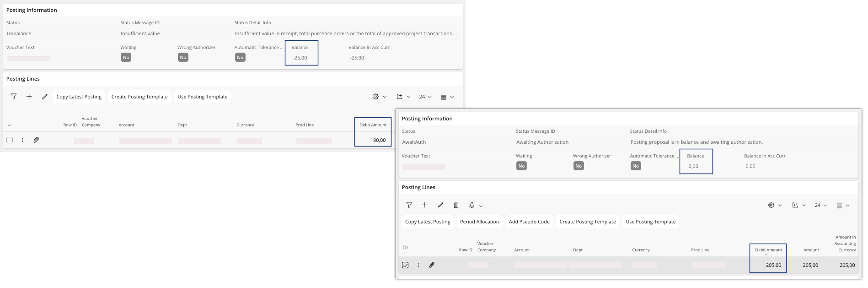Click the paperclip attachment icon on the 180,00 row
868x288 pixels.
tap(36, 140)
